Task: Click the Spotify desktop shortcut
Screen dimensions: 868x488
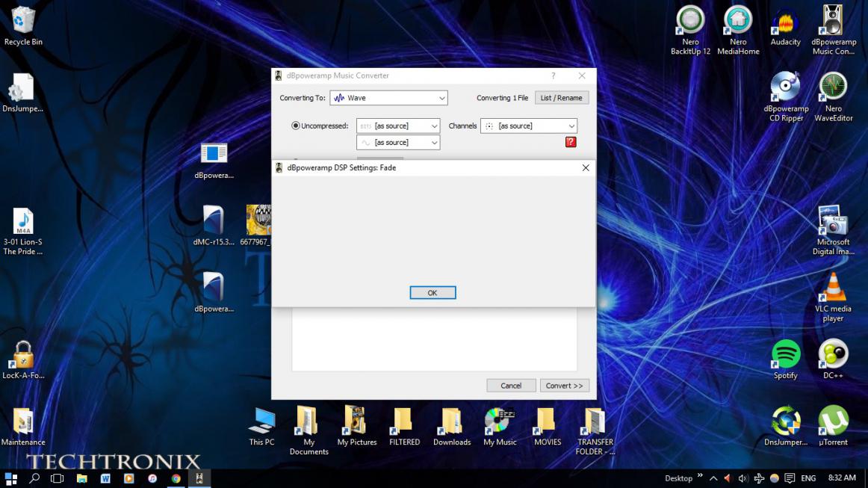Action: (x=785, y=355)
